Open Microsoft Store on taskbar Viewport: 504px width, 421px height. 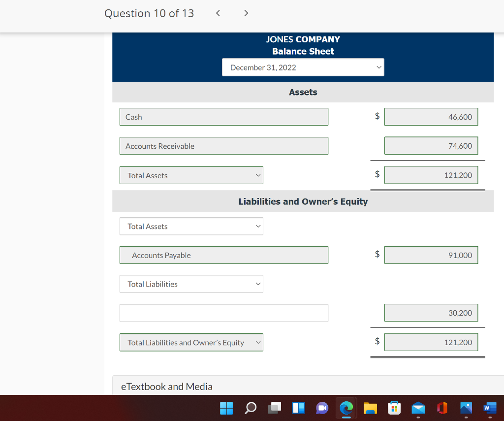pyautogui.click(x=394, y=408)
